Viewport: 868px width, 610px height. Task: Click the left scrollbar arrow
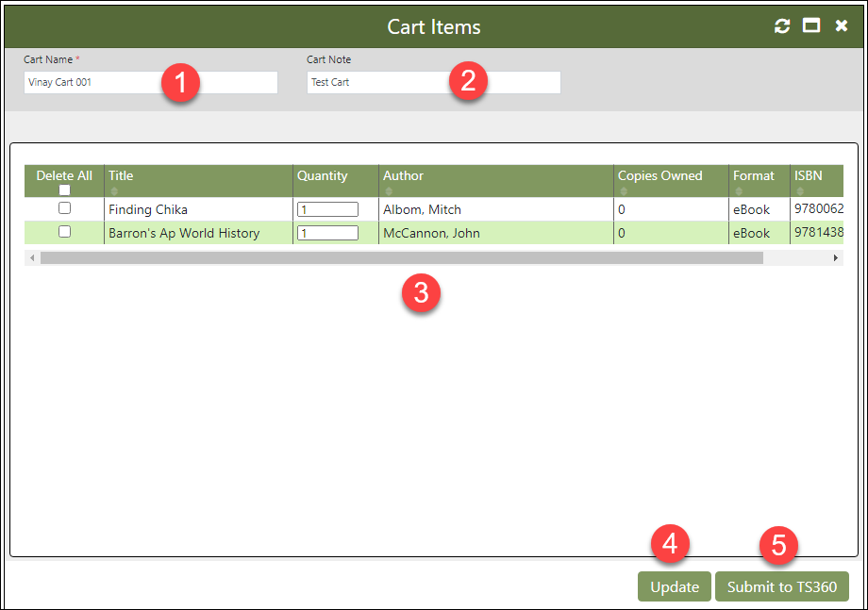click(x=32, y=256)
